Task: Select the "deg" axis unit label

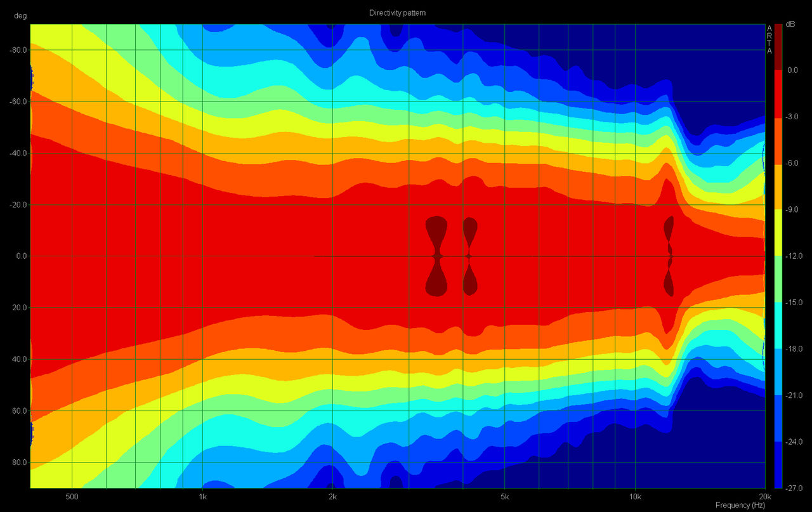Action: [20, 15]
